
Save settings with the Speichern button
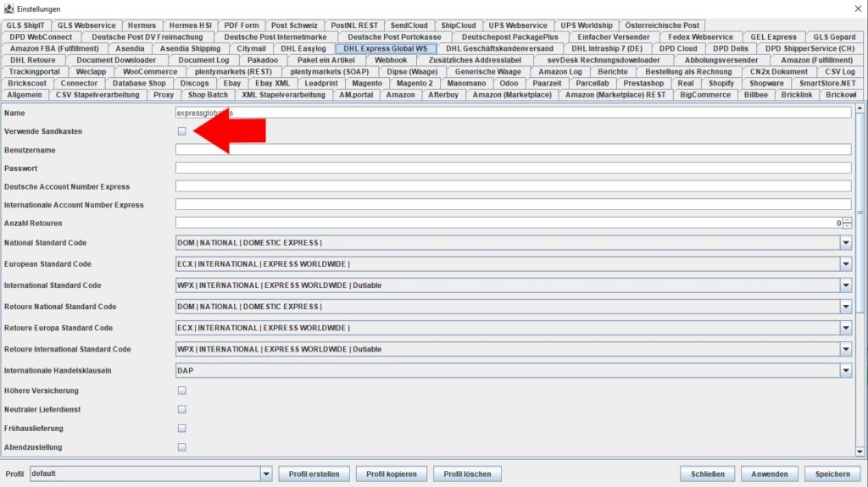[832, 473]
